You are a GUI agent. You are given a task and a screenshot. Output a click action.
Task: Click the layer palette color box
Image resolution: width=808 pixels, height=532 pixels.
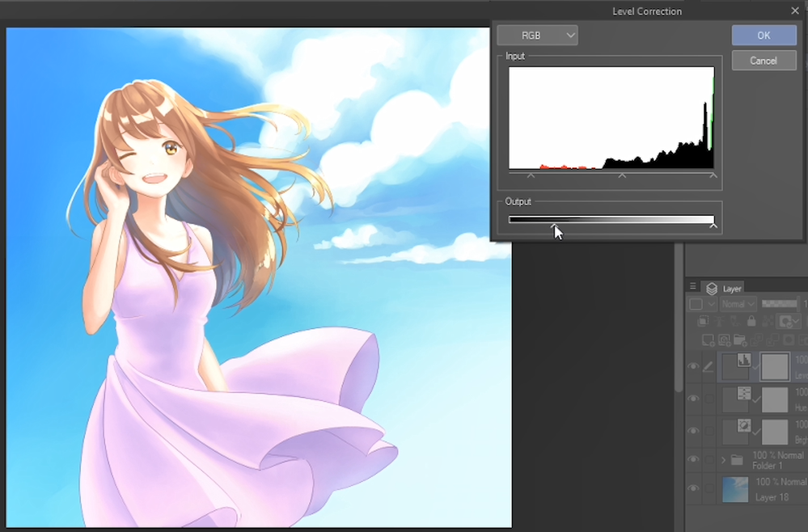(x=696, y=304)
